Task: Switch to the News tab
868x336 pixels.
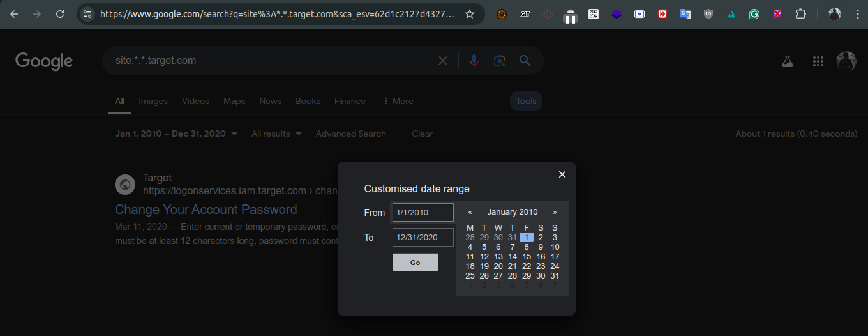Action: [271, 101]
